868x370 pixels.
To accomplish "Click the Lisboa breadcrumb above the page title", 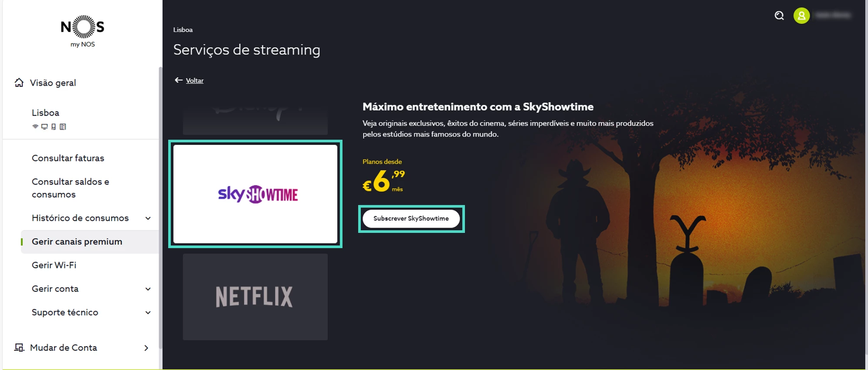I will 183,30.
